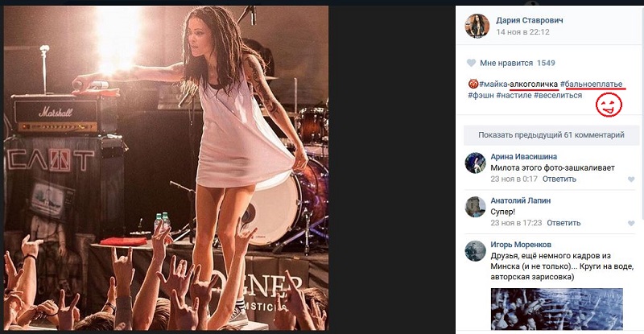Open the #бальноеплатье hashtag
644x334 pixels.
[592, 83]
